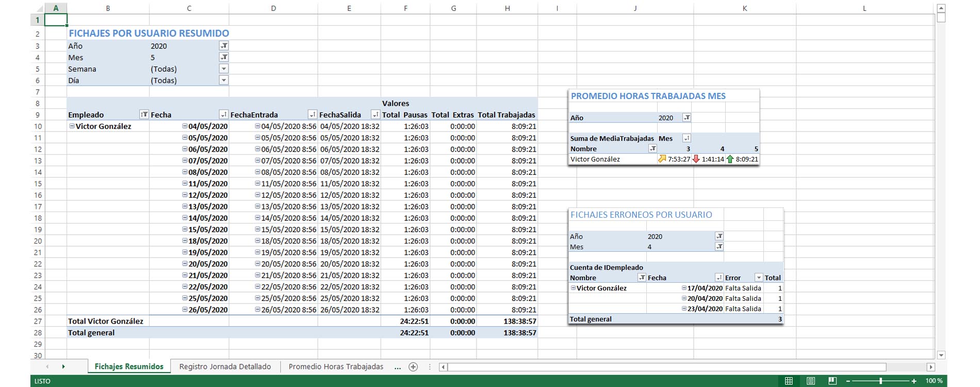Open Error column dropdown in erroneous table

(x=758, y=278)
